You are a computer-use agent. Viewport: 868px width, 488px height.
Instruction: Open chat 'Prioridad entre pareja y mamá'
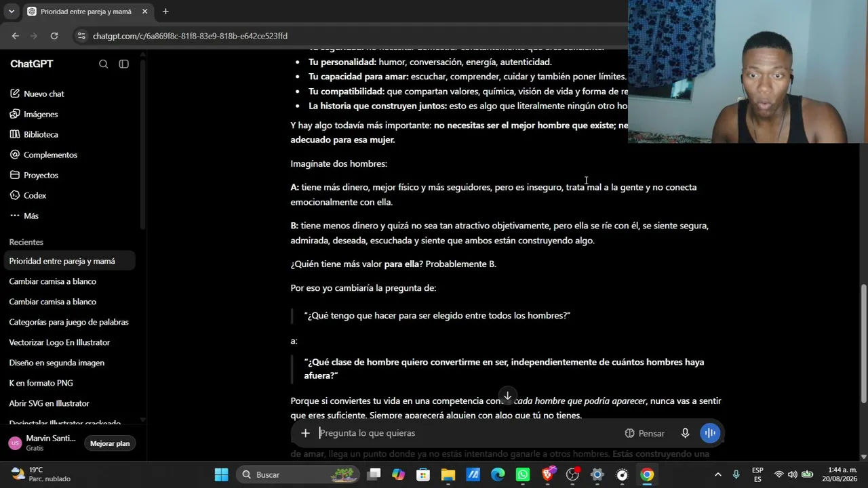(x=68, y=261)
